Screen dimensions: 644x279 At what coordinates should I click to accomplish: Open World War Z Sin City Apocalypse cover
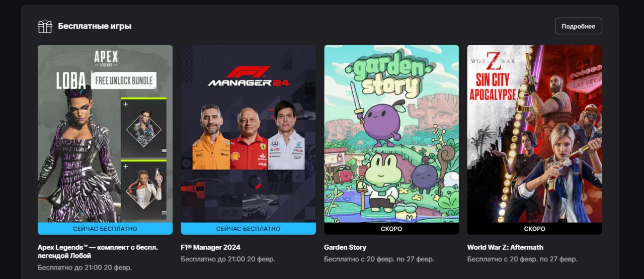tap(534, 134)
